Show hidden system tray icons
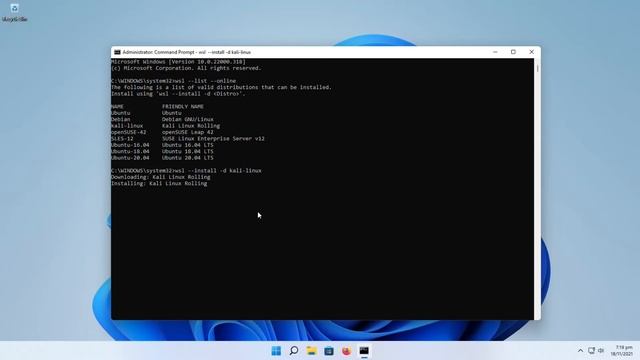This screenshot has width=640, height=360. tap(580, 351)
